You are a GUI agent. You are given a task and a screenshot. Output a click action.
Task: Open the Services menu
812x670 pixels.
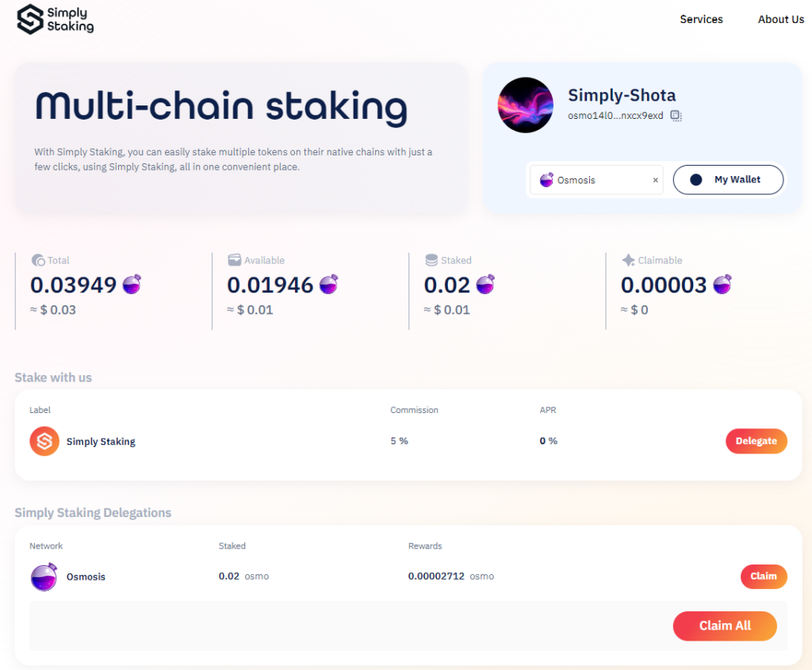[701, 19]
